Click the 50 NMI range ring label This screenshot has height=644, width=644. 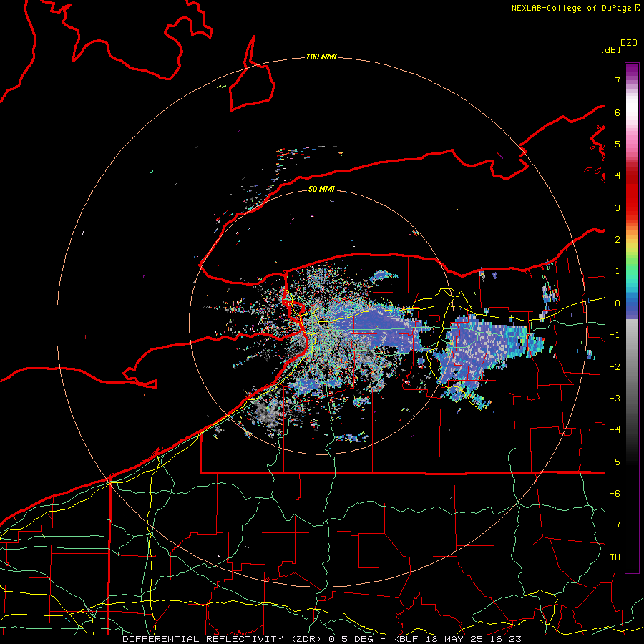321,189
